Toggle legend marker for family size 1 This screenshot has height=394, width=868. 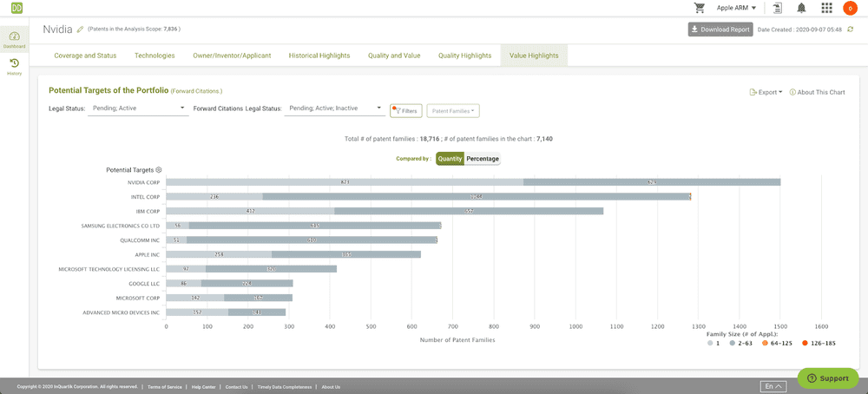click(711, 344)
